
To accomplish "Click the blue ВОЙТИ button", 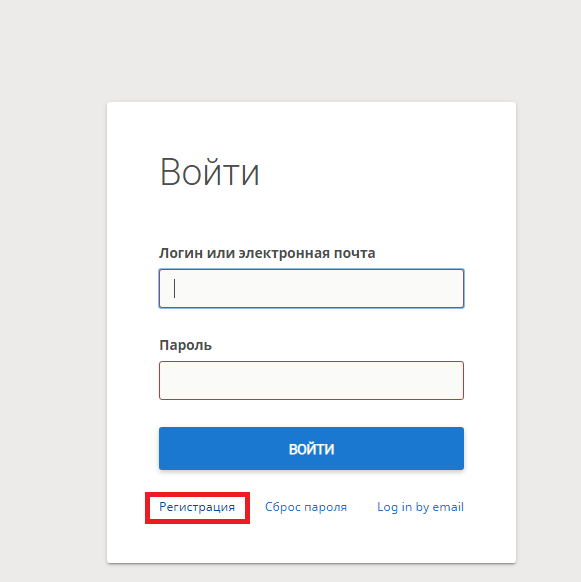I will click(x=311, y=448).
